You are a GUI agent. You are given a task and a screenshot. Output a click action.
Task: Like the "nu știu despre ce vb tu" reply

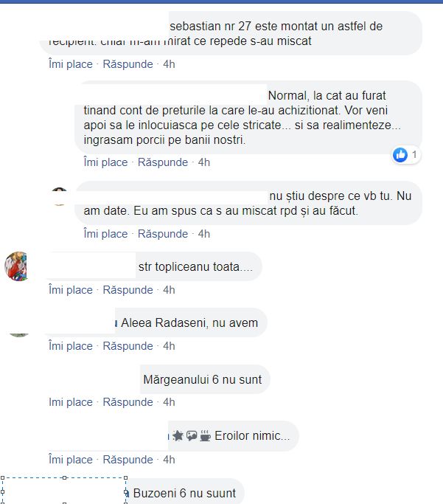click(x=105, y=234)
